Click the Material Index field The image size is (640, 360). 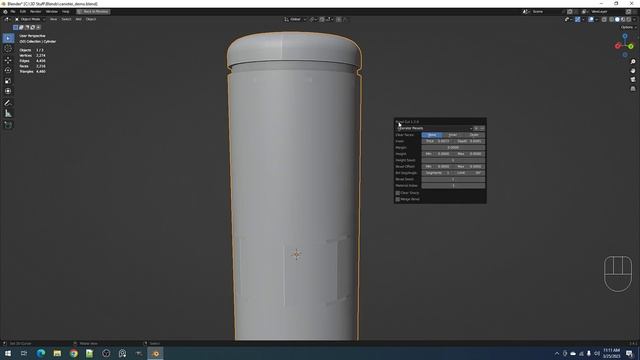pyautogui.click(x=453, y=186)
